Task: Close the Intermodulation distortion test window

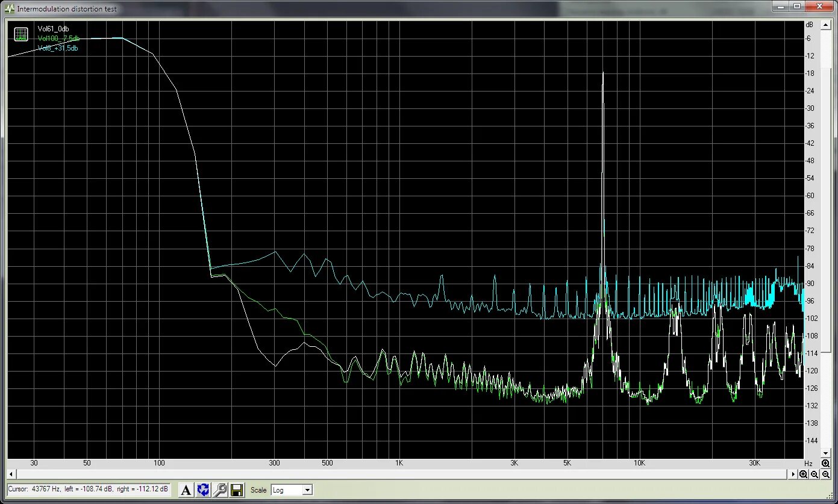Action: point(819,6)
